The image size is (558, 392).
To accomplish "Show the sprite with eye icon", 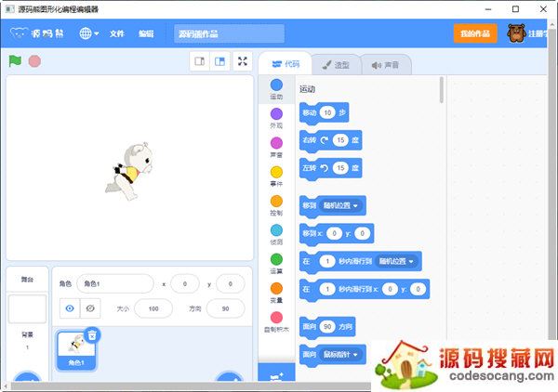I will click(x=70, y=308).
